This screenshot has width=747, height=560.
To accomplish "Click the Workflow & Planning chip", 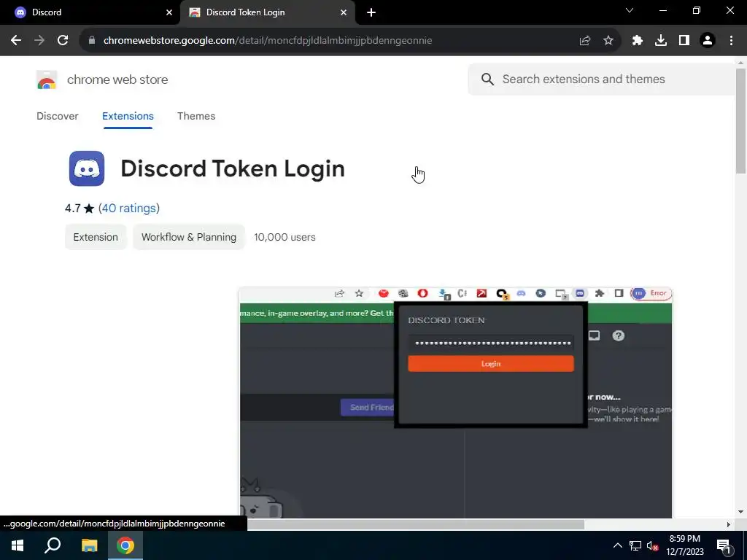I will click(189, 237).
